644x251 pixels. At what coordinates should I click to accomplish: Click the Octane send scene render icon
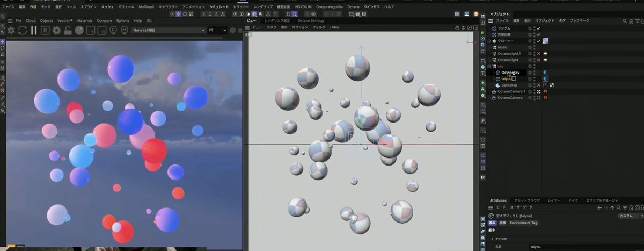(x=11, y=31)
